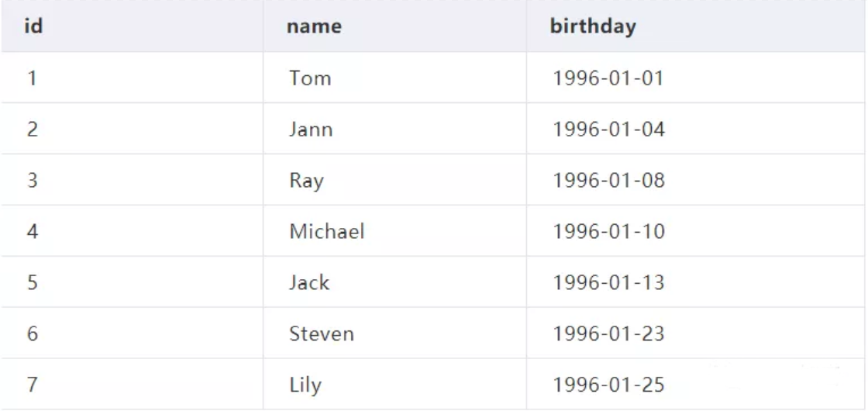The height and width of the screenshot is (411, 868).
Task: Click the birthday column header
Action: click(593, 26)
